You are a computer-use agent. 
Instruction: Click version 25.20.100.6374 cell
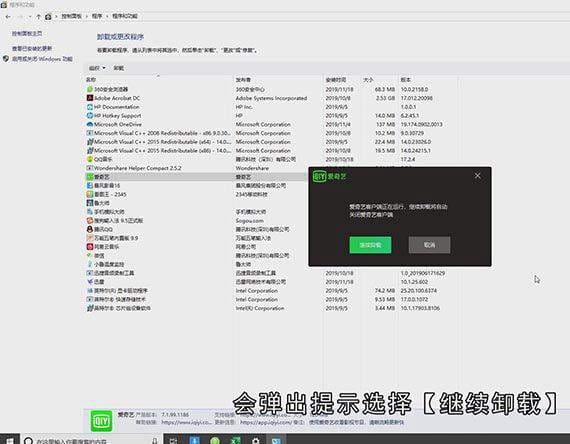point(419,291)
